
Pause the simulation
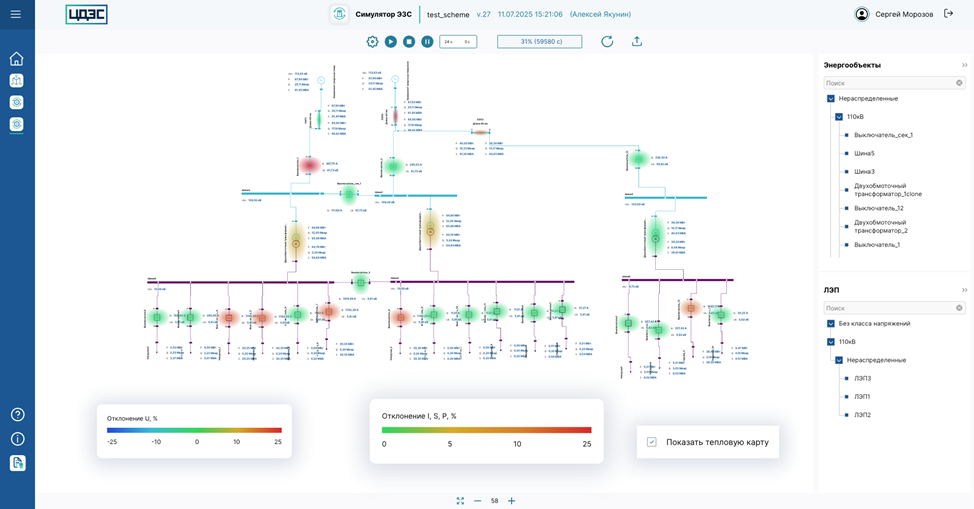(x=427, y=42)
